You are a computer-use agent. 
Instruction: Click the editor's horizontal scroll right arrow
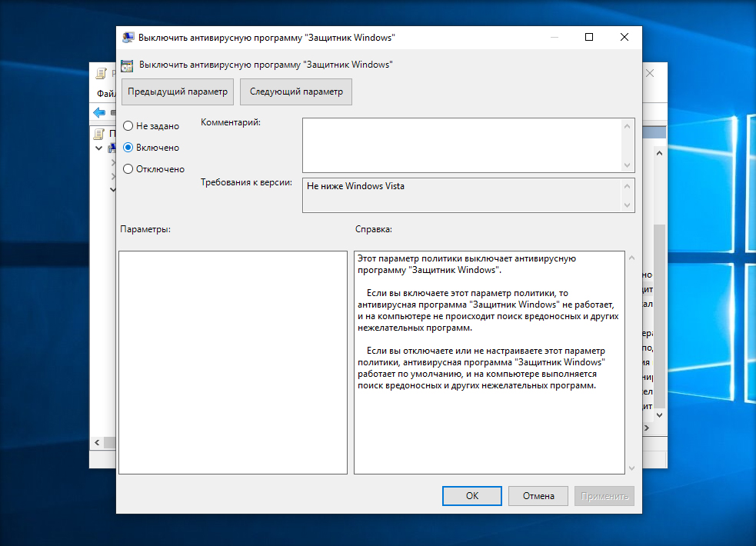[x=647, y=428]
